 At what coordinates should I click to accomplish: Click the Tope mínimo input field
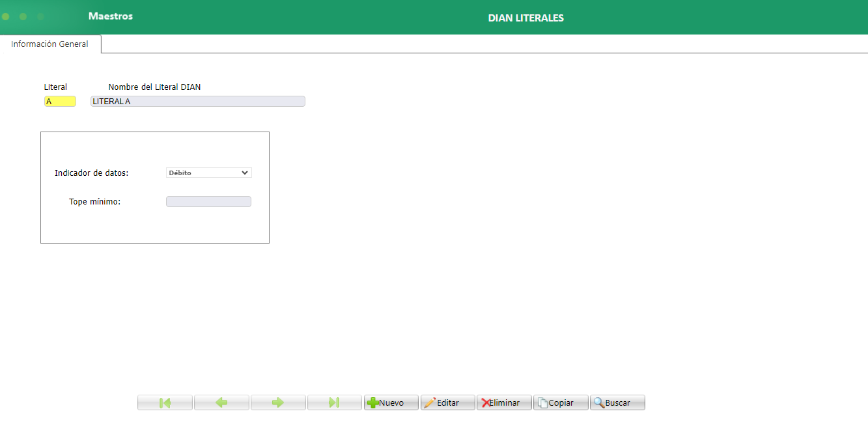click(x=208, y=202)
